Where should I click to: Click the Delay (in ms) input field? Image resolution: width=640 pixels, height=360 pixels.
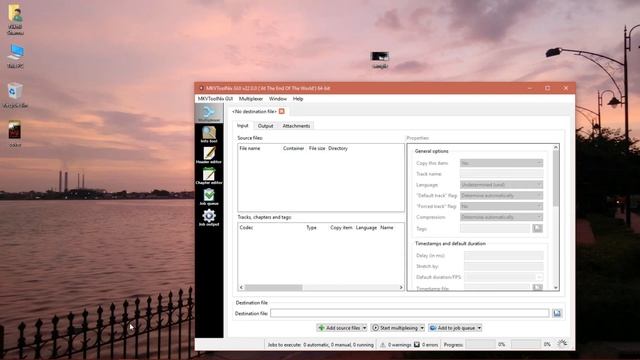pos(504,255)
